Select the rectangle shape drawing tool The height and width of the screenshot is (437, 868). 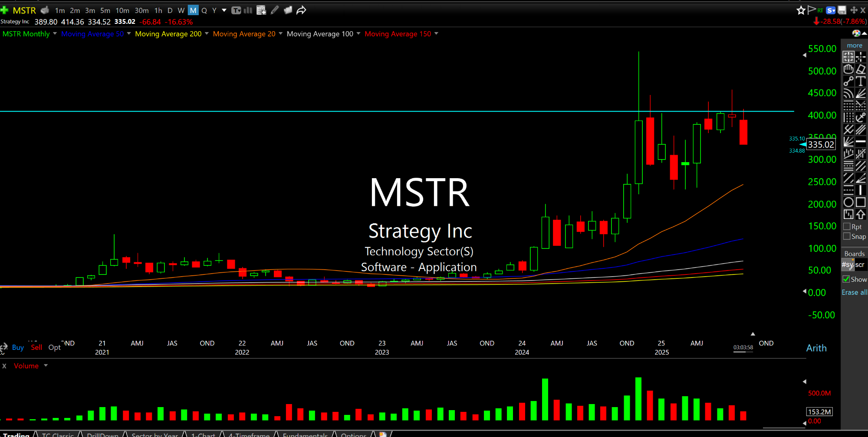(x=861, y=202)
